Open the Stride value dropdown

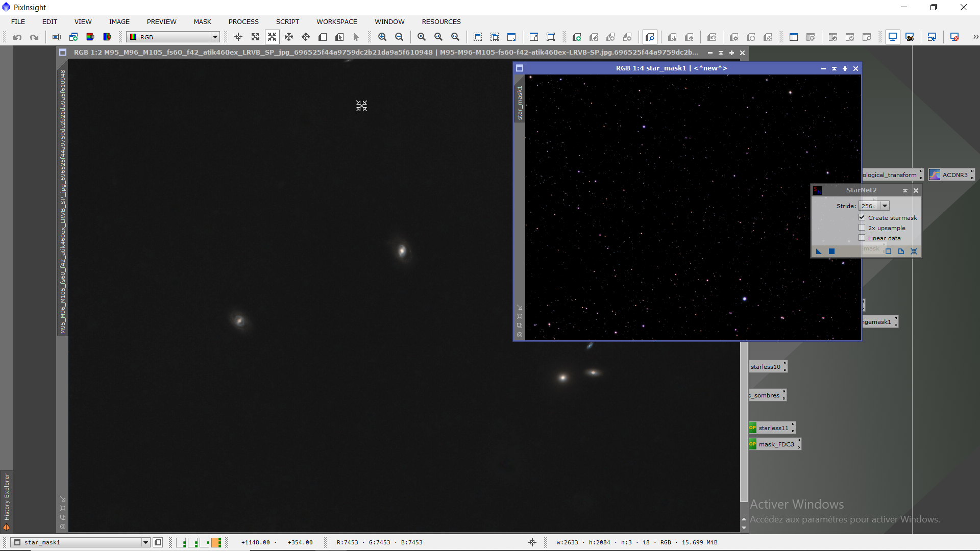click(x=885, y=206)
